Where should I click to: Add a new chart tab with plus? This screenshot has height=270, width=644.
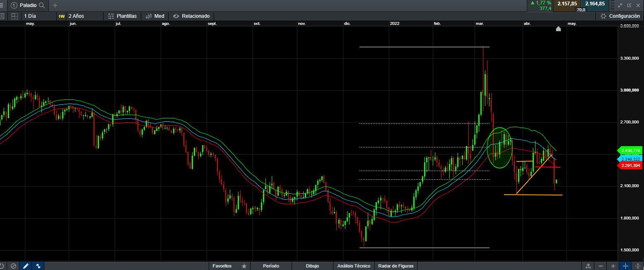[x=55, y=5]
